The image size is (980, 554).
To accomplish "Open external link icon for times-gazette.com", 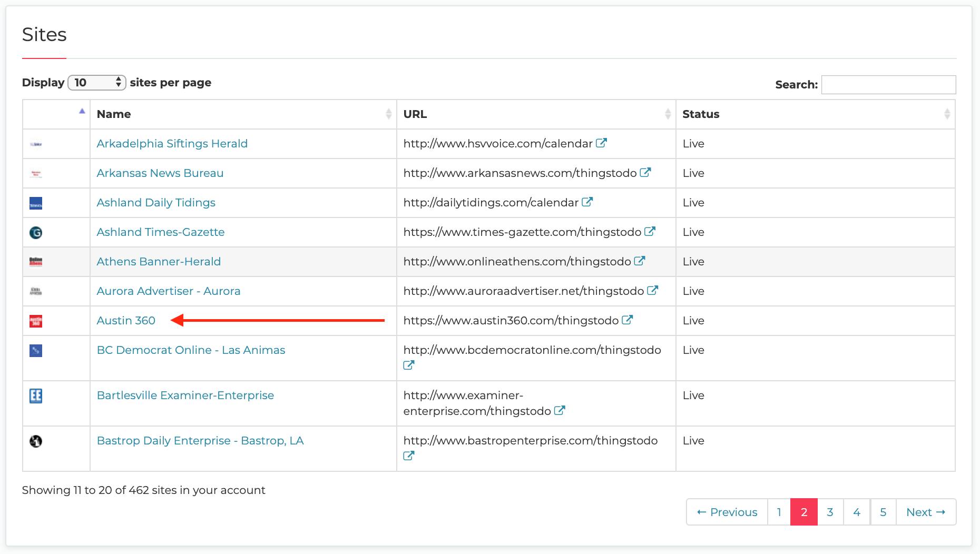I will coord(650,231).
